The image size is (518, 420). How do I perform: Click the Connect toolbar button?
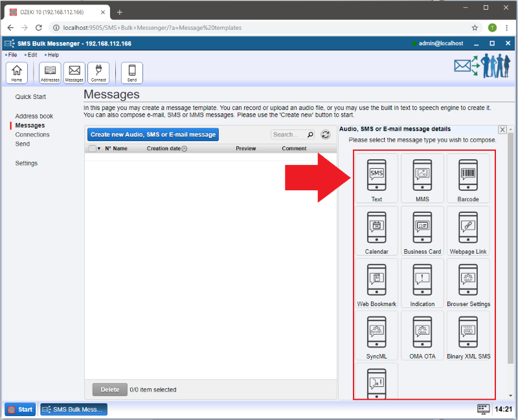tap(98, 73)
